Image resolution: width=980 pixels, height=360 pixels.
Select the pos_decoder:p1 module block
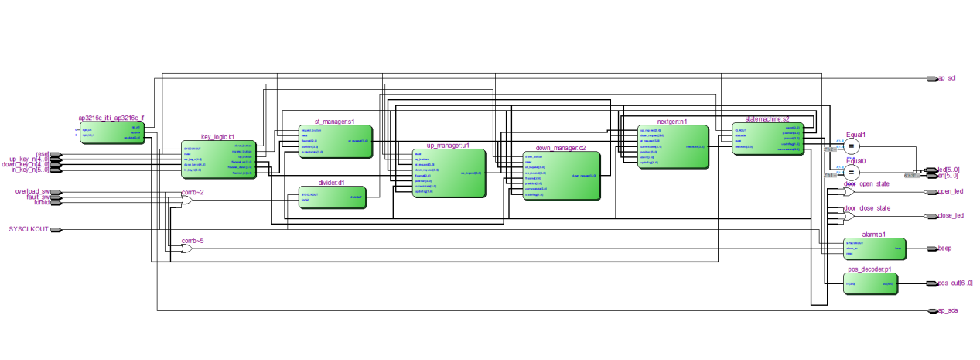coord(872,283)
